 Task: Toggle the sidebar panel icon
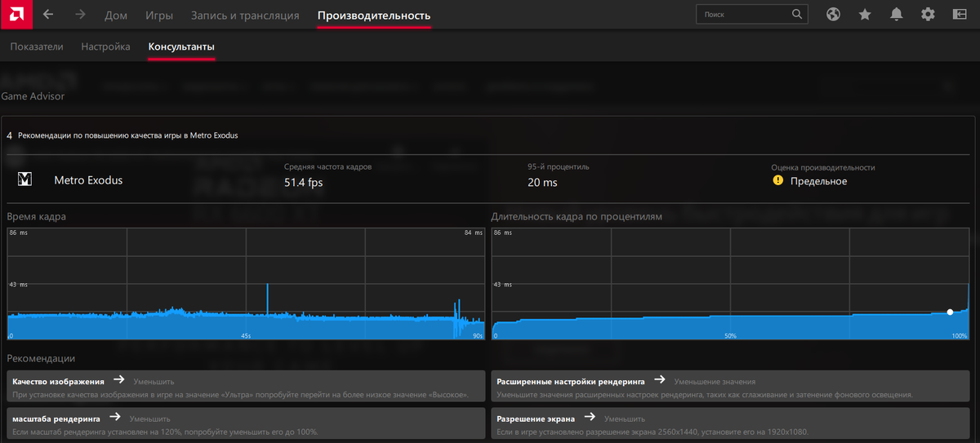(x=960, y=15)
